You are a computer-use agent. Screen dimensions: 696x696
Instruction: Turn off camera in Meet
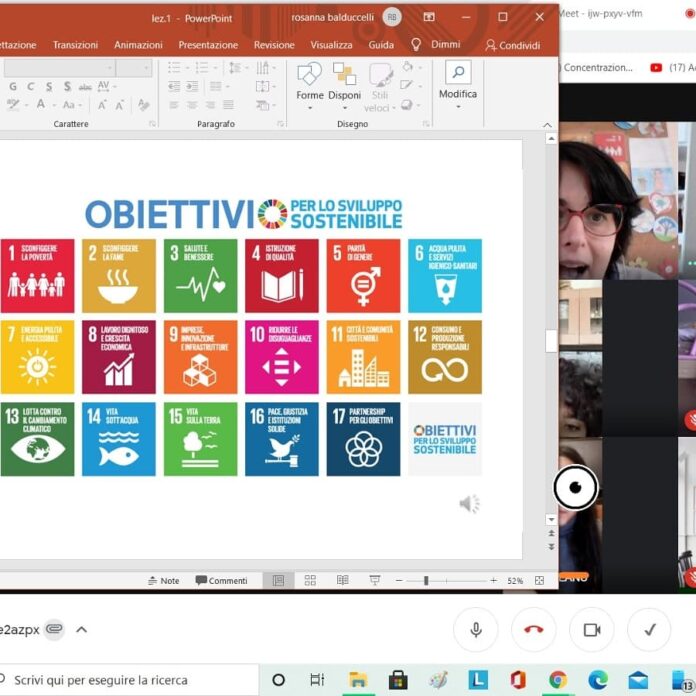(592, 629)
